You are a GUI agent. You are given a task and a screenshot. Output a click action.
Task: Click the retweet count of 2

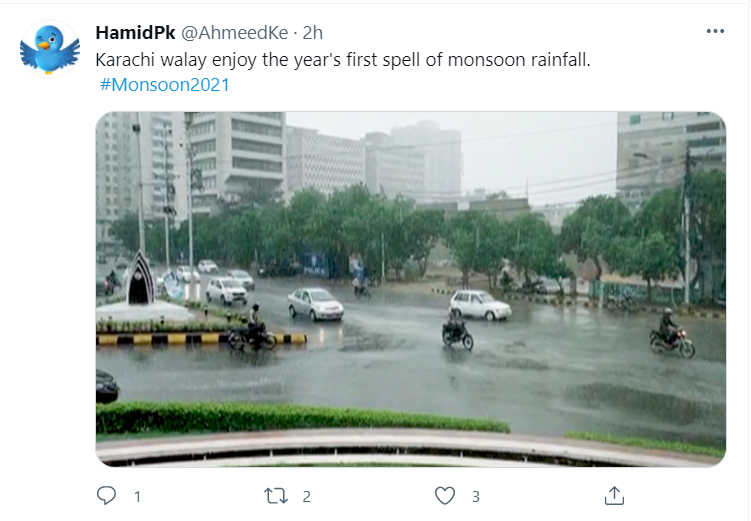pyautogui.click(x=307, y=497)
